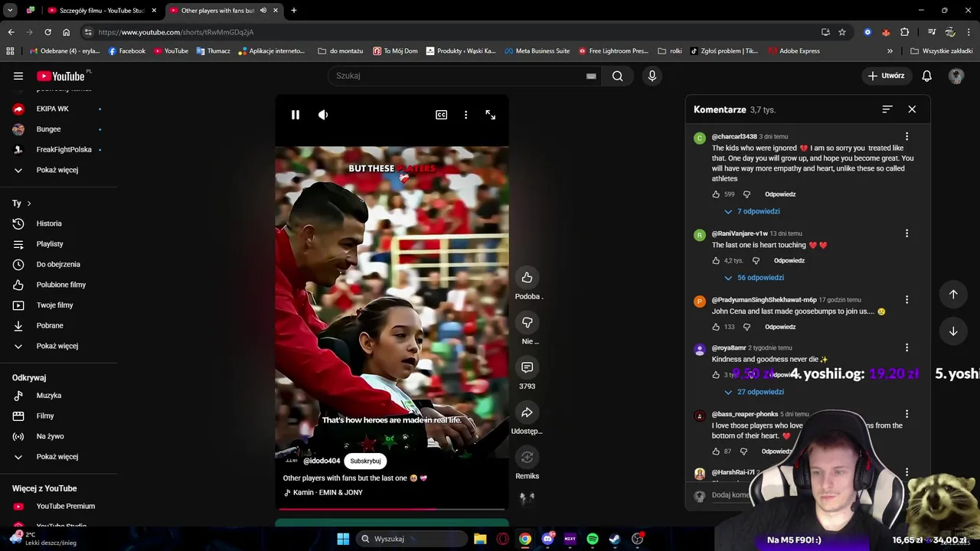Image resolution: width=980 pixels, height=551 pixels.
Task: Pause the Shorts video
Action: 296,115
